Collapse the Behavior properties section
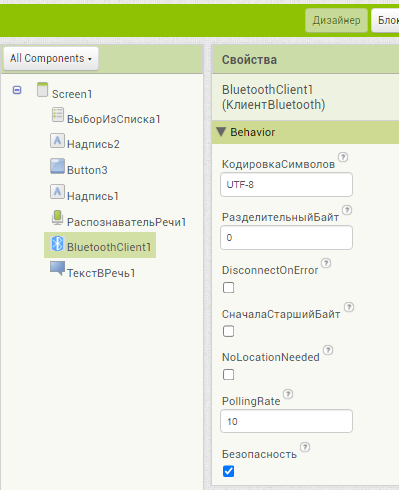 pos(221,132)
